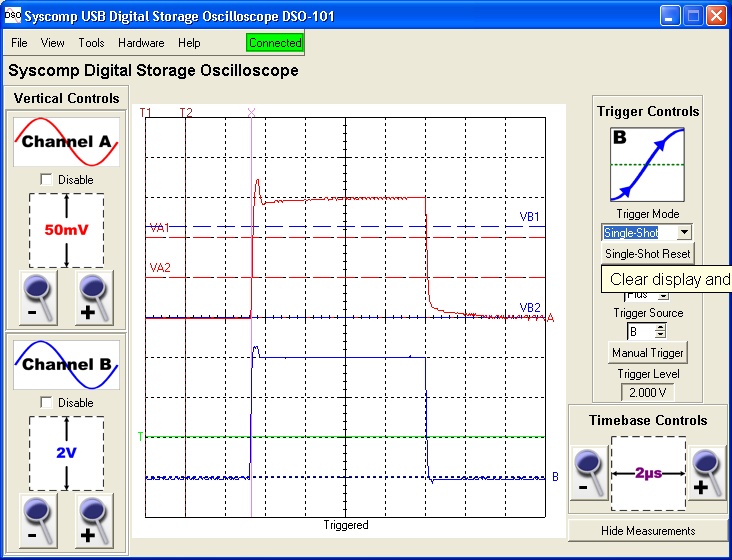Click the Channel B sine wave icon
732x560 pixels.
click(66, 365)
